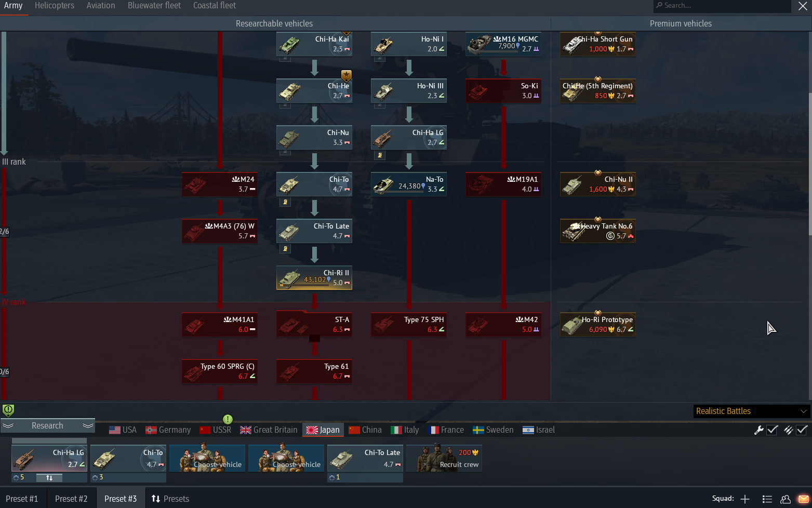Switch to Preset #2

point(71,499)
